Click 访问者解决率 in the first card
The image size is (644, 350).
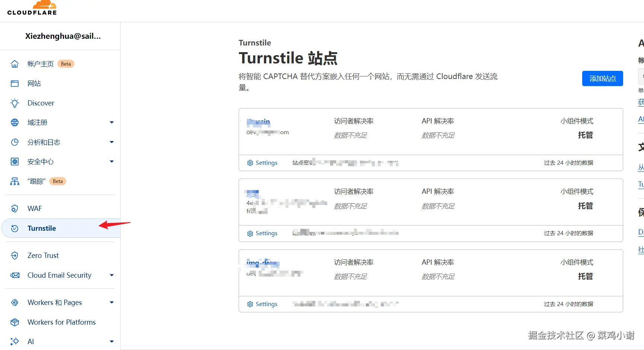[354, 121]
